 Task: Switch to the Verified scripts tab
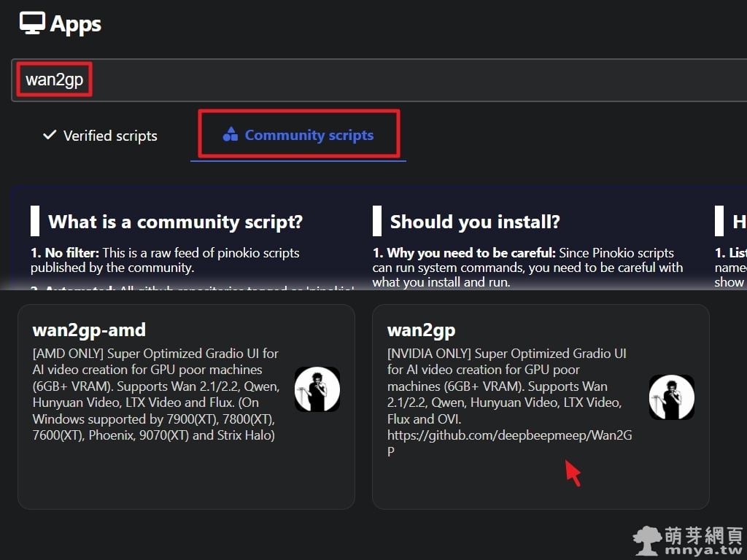click(109, 136)
